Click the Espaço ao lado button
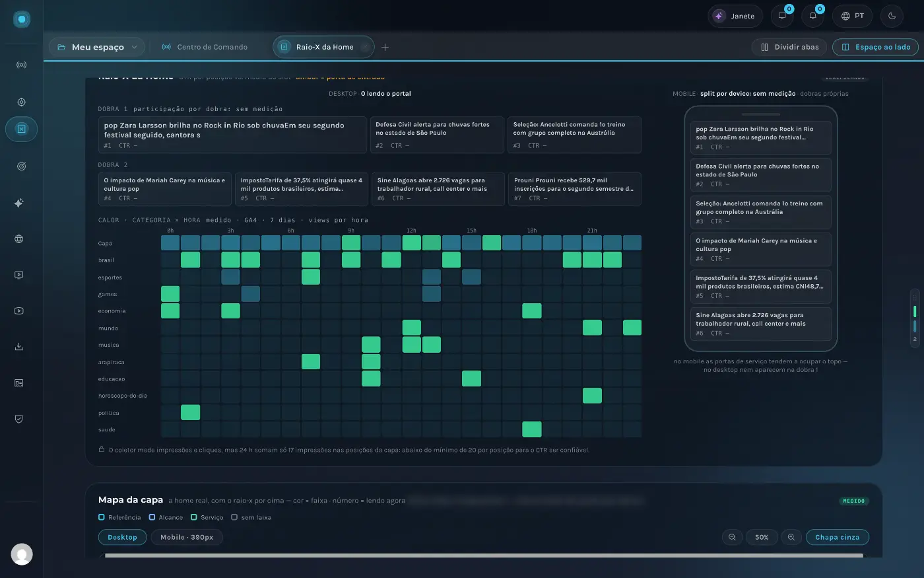 point(875,47)
